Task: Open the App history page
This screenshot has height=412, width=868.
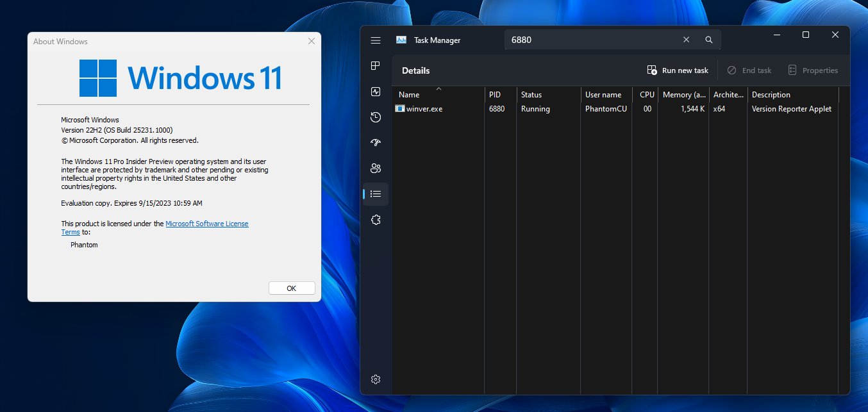Action: point(376,117)
